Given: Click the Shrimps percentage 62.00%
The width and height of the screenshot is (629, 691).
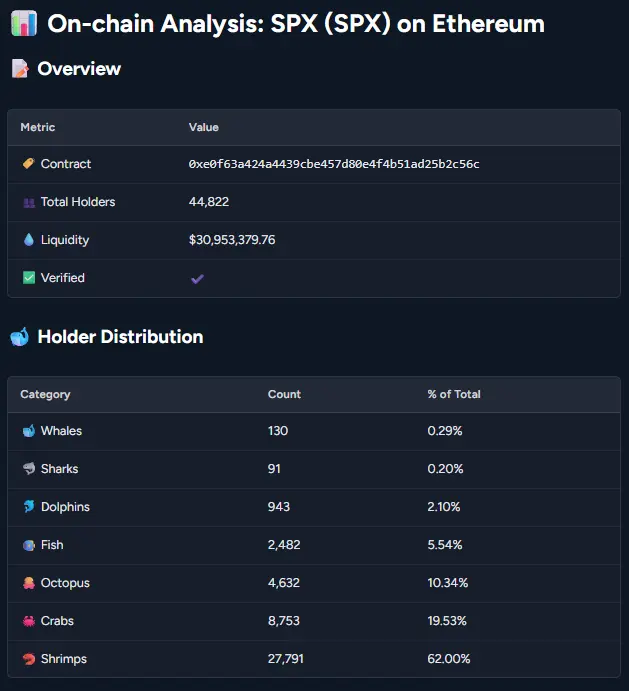Looking at the screenshot, I should coord(449,658).
